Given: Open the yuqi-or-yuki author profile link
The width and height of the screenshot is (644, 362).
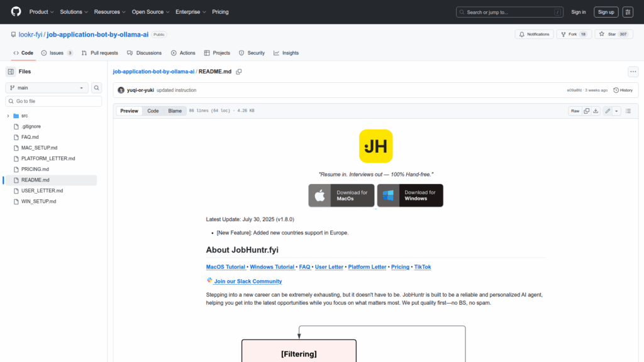Looking at the screenshot, I should coord(140,90).
